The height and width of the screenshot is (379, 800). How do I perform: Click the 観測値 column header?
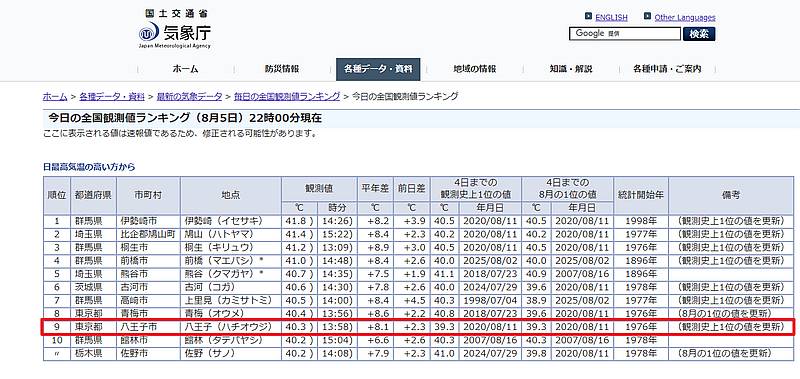pos(319,189)
